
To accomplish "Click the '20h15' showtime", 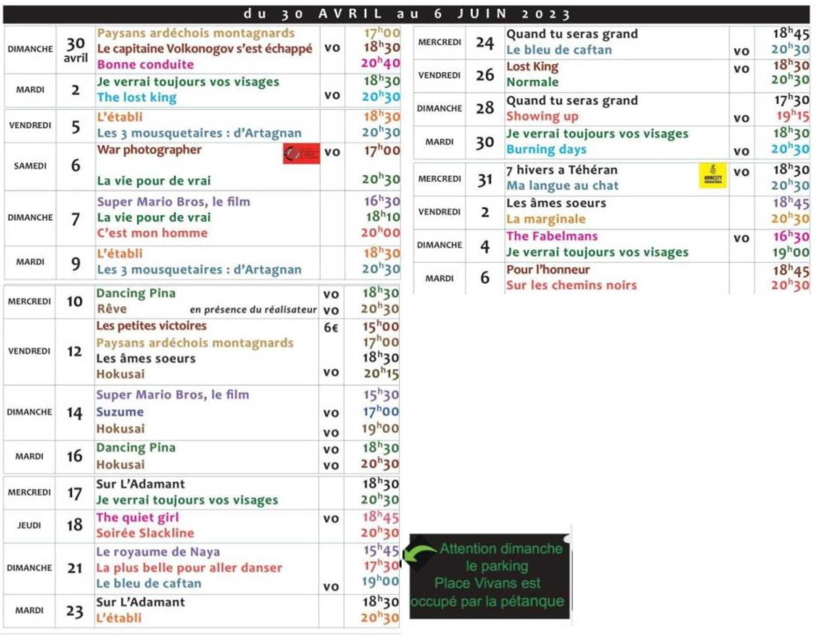I will pyautogui.click(x=381, y=374).
